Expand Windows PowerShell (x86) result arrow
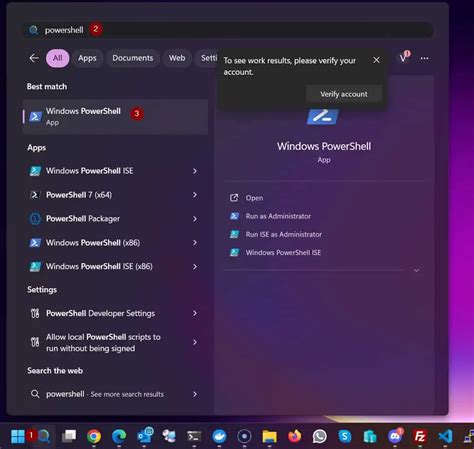This screenshot has height=449, width=474. [195, 243]
